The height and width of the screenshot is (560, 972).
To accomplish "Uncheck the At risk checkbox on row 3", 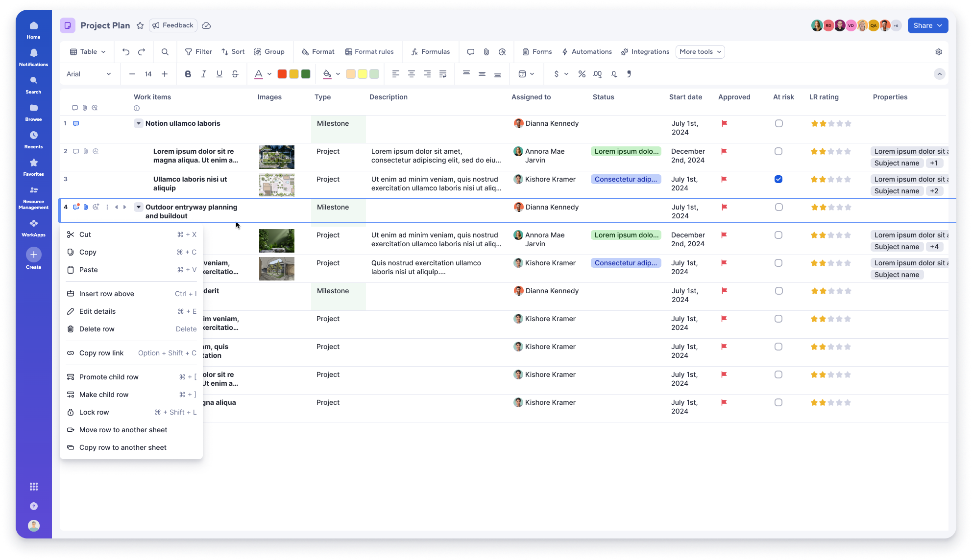I will coord(778,179).
